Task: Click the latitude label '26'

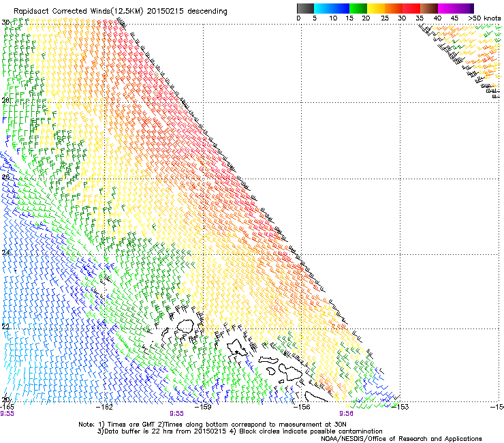Action: click(x=5, y=177)
